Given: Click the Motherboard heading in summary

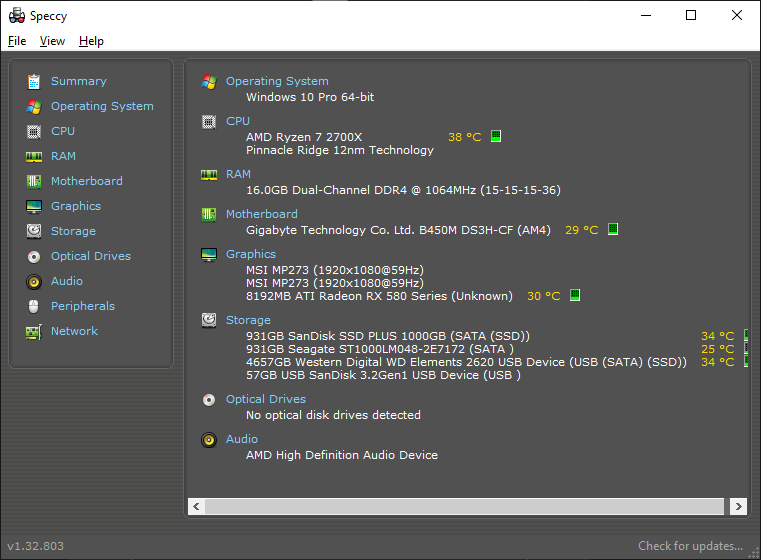Looking at the screenshot, I should 262,214.
